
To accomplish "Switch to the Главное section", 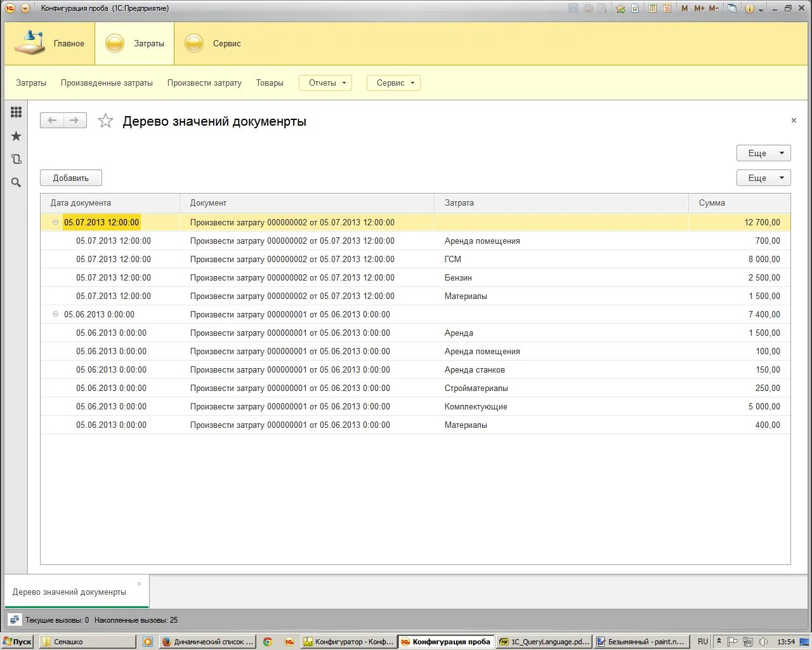I will click(x=49, y=43).
